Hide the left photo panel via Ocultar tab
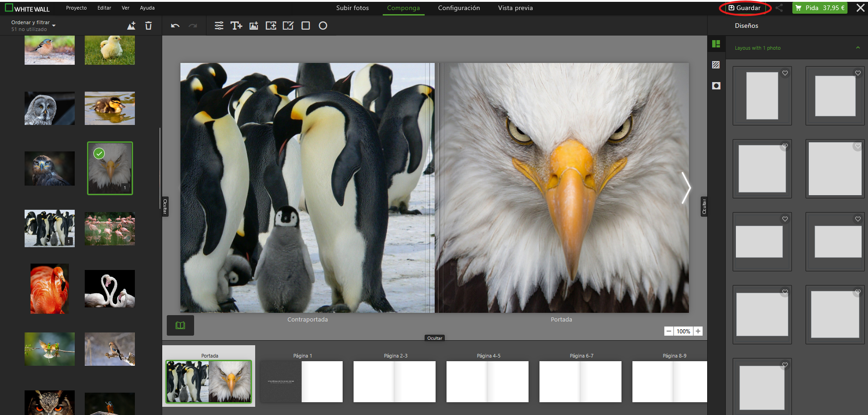The width and height of the screenshot is (868, 415). pos(165,207)
